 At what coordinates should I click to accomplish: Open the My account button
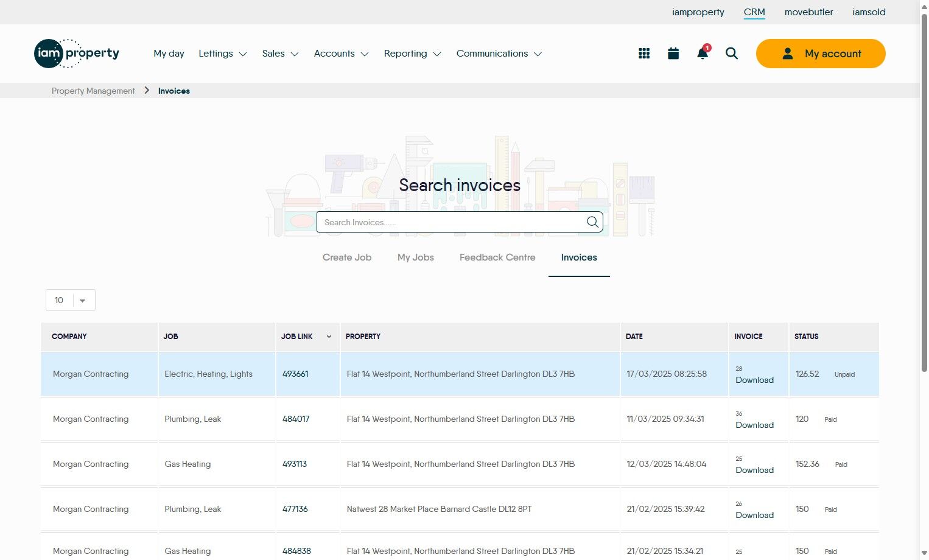coord(820,54)
